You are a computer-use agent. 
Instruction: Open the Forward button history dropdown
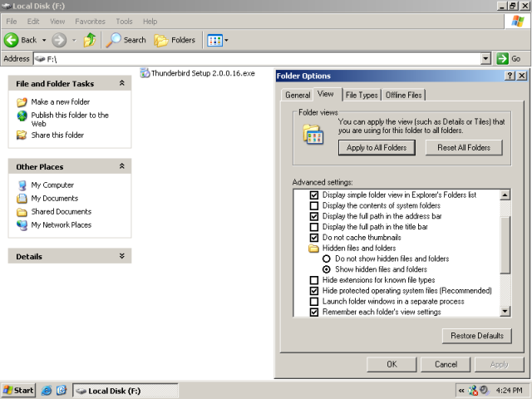click(74, 40)
